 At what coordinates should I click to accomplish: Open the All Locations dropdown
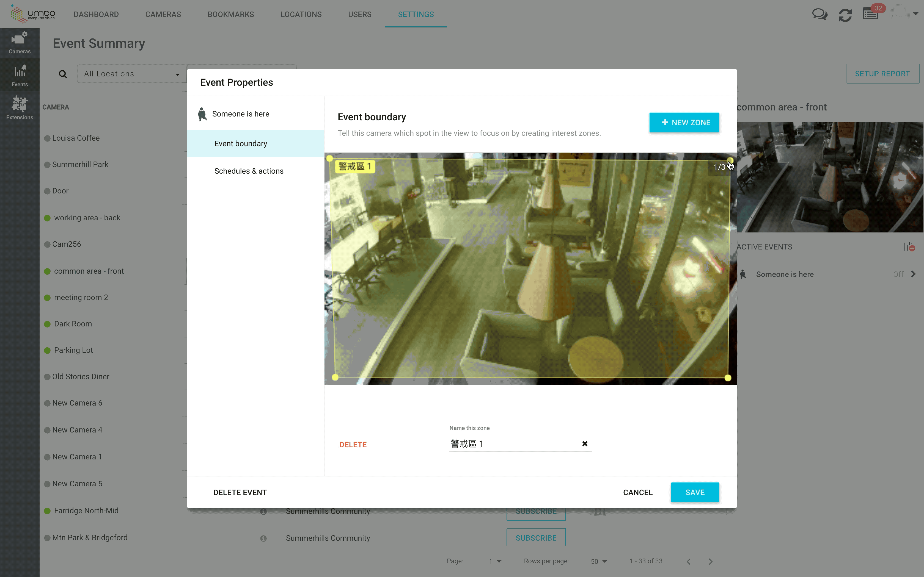[x=132, y=74]
